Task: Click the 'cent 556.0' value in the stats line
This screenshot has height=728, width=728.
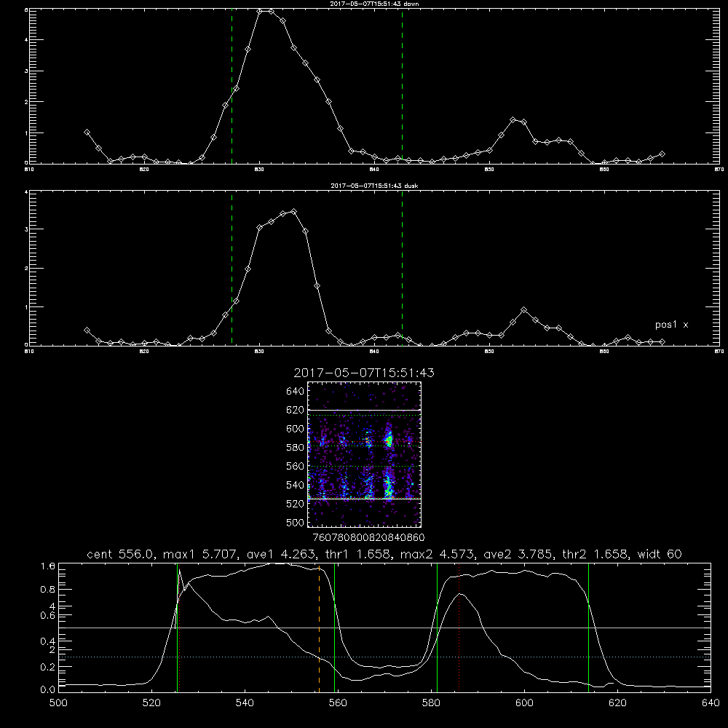Action: [x=120, y=554]
